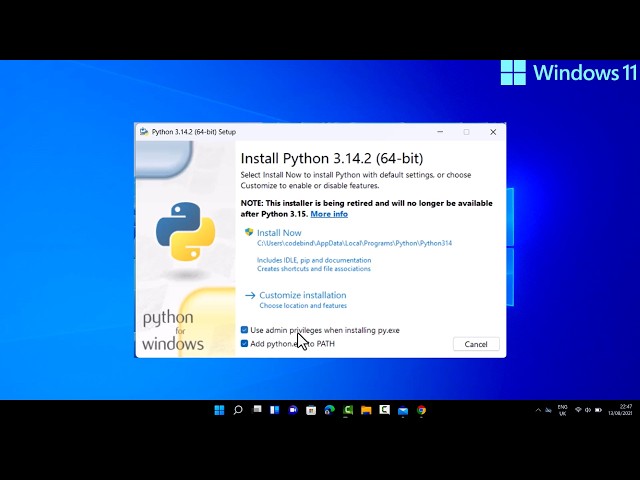
Task: Click the cloud sync tray icon
Action: click(x=549, y=410)
